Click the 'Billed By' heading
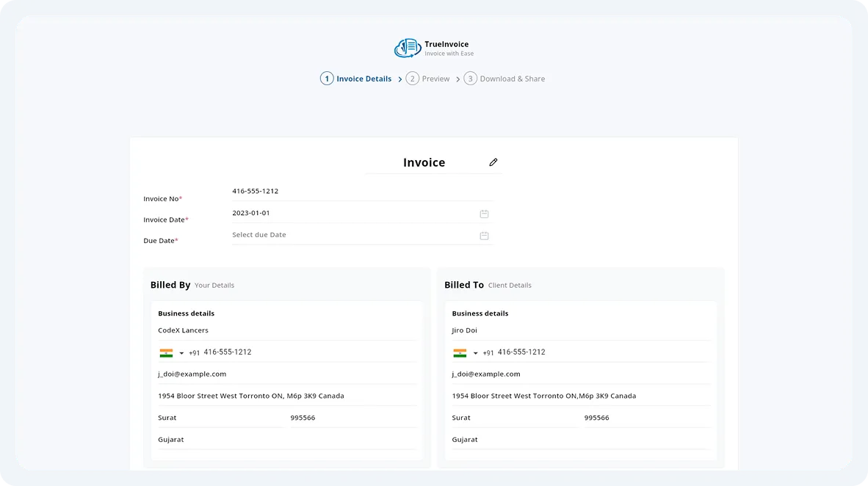Viewport: 868px width, 486px height. coord(170,285)
